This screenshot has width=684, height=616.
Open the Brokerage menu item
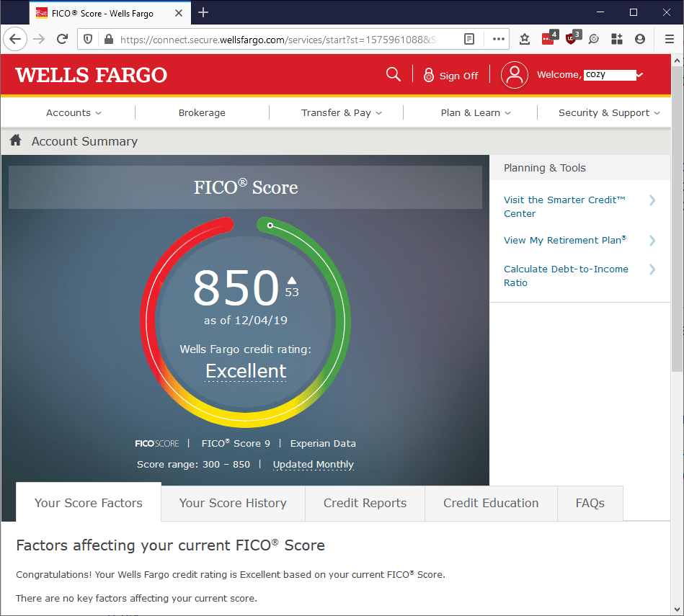202,113
